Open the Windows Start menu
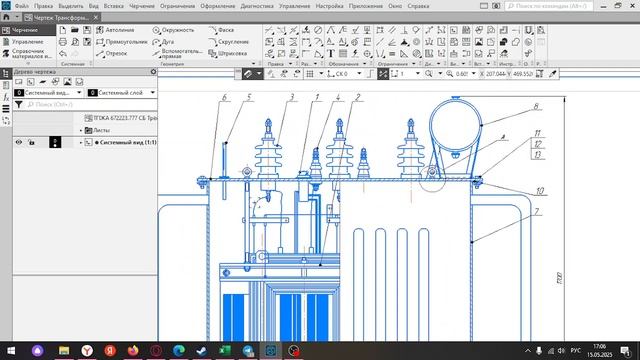Image resolution: width=640 pixels, height=360 pixels. pyautogui.click(x=11, y=351)
